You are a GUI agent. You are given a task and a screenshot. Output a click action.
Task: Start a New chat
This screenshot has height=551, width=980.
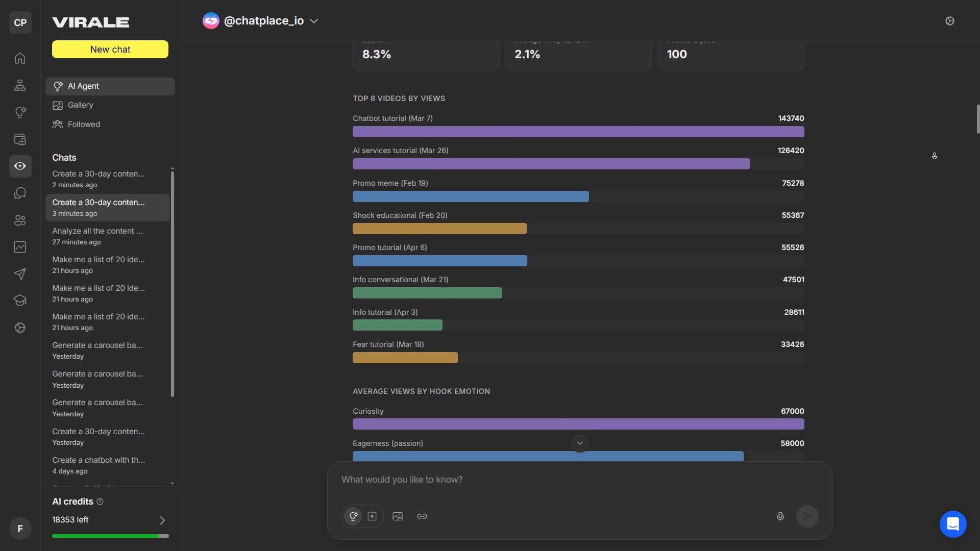pos(110,49)
